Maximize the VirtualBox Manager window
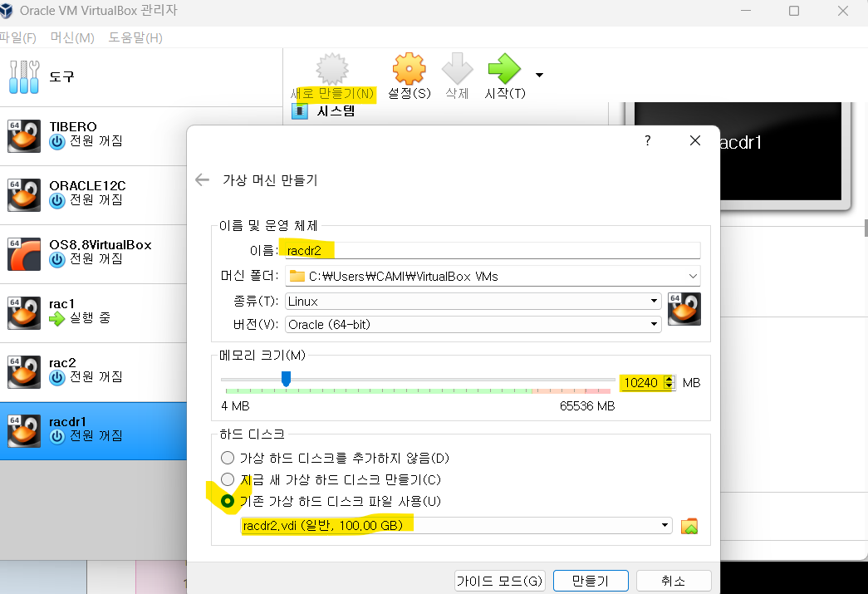Viewport: 868px width, 594px height. click(x=794, y=11)
